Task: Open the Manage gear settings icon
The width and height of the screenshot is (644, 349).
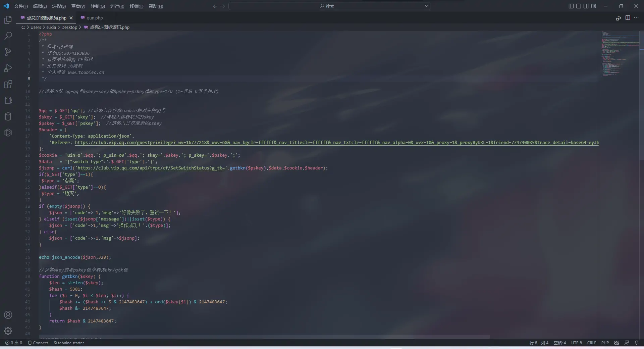Action: [x=8, y=331]
